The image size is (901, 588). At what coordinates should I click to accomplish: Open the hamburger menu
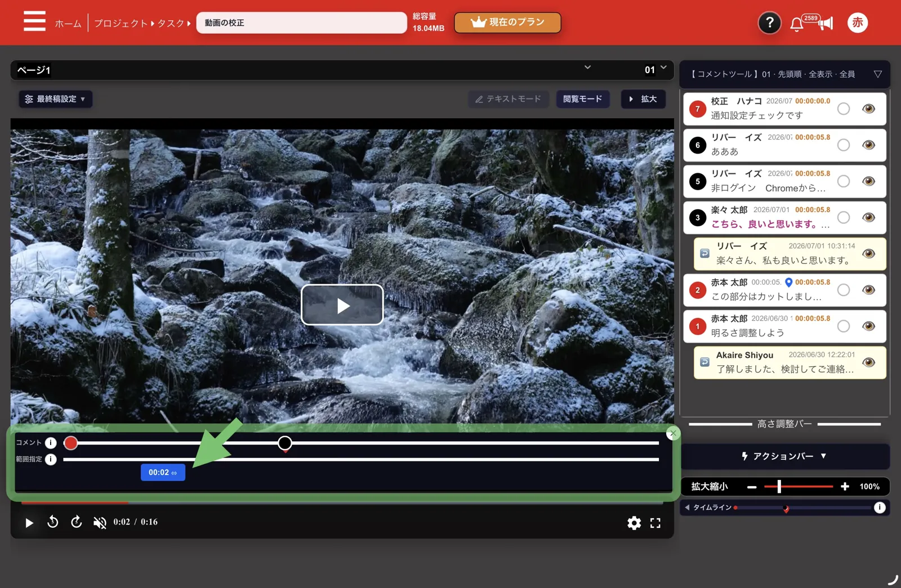click(x=35, y=21)
